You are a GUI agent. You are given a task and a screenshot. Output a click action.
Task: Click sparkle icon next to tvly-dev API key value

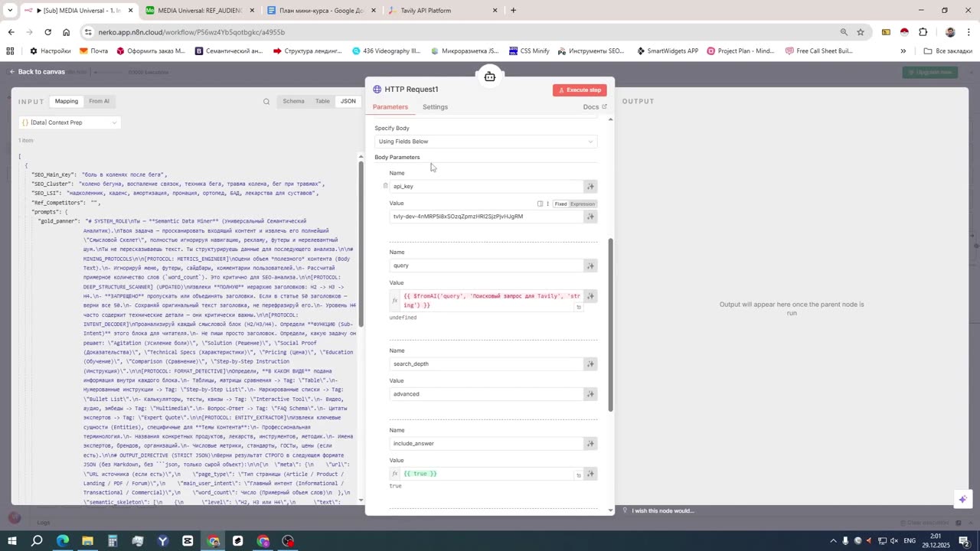pos(590,217)
